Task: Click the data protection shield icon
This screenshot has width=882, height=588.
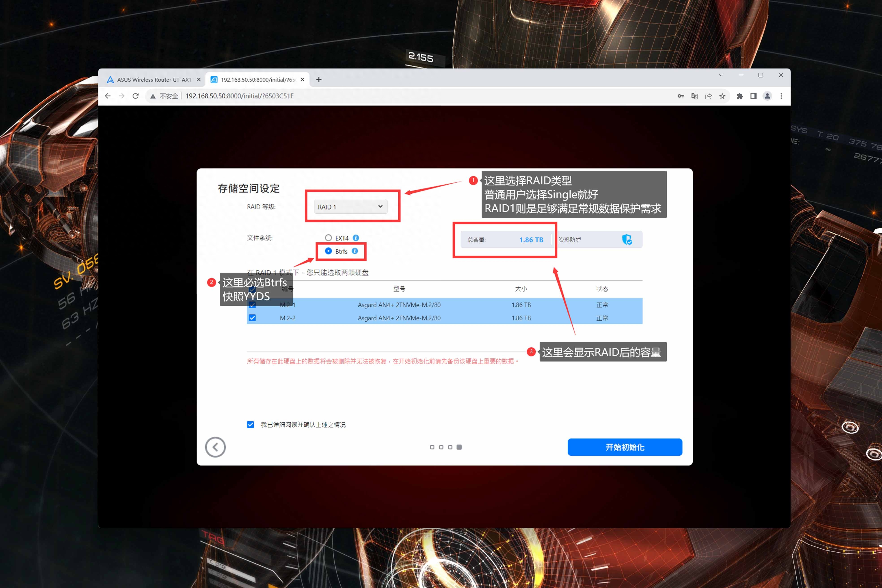Action: pyautogui.click(x=627, y=240)
